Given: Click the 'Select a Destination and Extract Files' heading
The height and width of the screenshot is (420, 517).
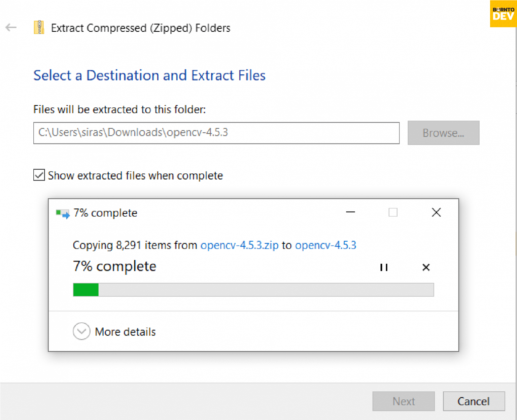Looking at the screenshot, I should [149, 75].
